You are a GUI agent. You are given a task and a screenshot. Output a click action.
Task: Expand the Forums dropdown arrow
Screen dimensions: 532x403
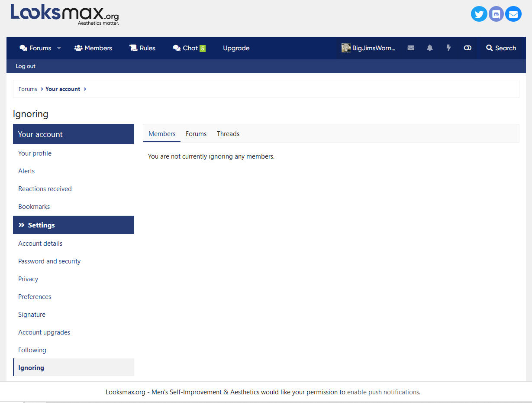pos(59,48)
